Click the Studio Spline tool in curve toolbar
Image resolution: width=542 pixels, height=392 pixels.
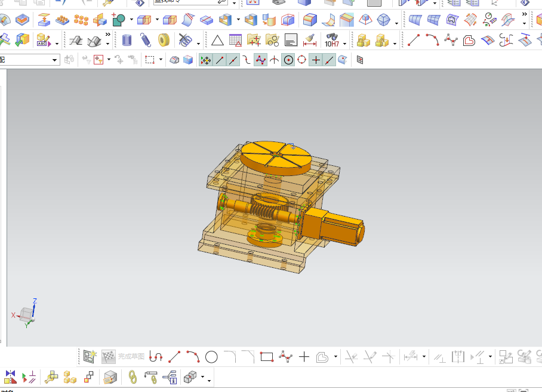point(451,41)
